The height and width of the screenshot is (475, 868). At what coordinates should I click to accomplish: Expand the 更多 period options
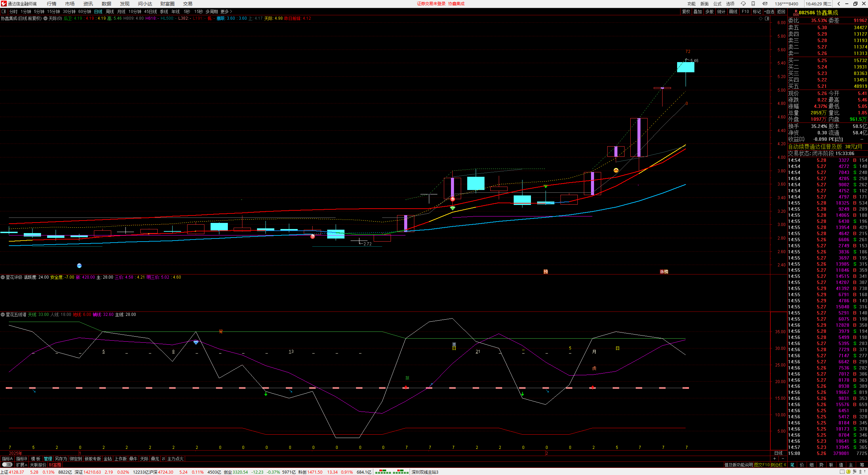[226, 12]
